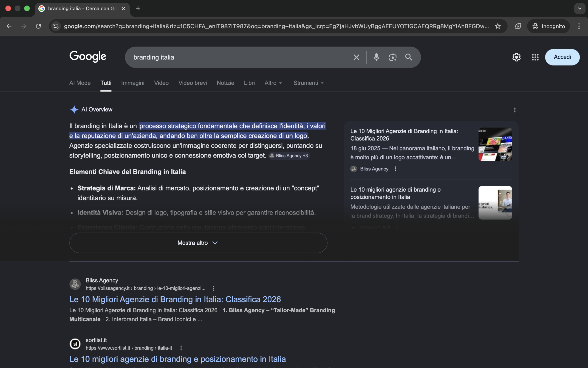The height and width of the screenshot is (368, 588).
Task: Click the extension icon beside Incognito
Action: coord(518,26)
